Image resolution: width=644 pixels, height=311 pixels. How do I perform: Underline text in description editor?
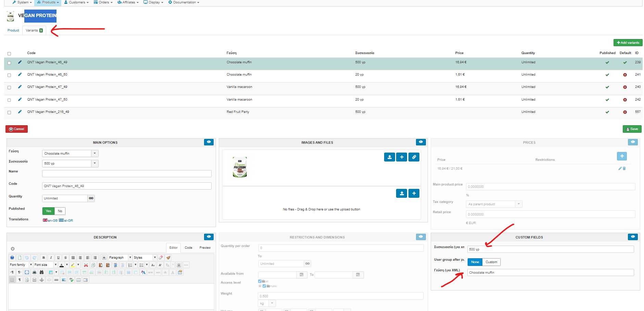(x=58, y=258)
